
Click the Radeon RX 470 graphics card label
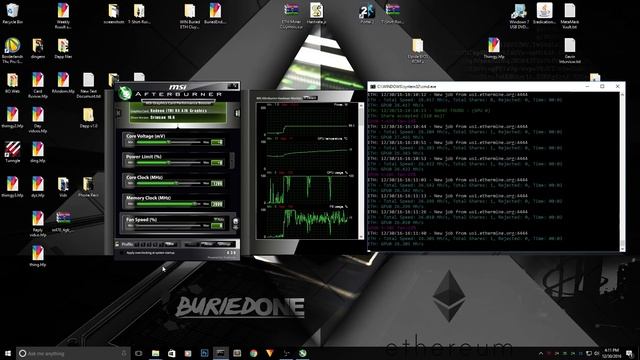pos(178,111)
